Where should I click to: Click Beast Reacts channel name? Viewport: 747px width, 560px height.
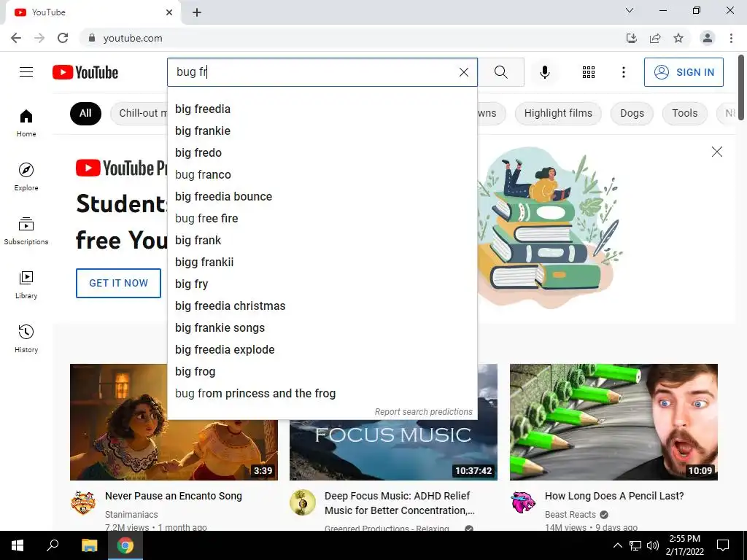click(x=570, y=515)
